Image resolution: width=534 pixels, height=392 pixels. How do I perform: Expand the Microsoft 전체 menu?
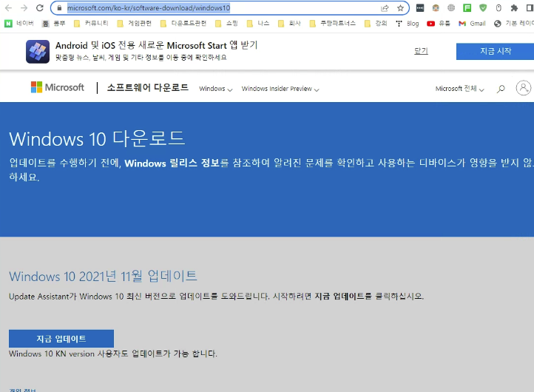460,89
